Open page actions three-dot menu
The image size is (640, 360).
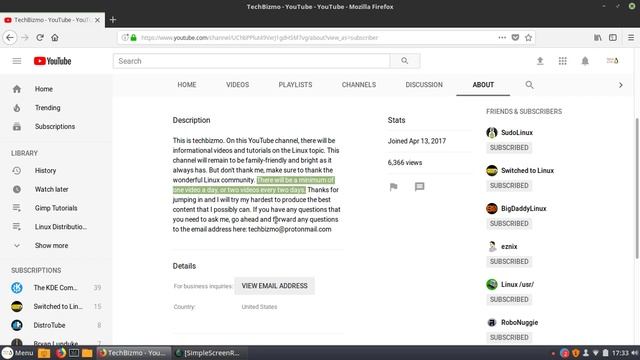point(502,38)
